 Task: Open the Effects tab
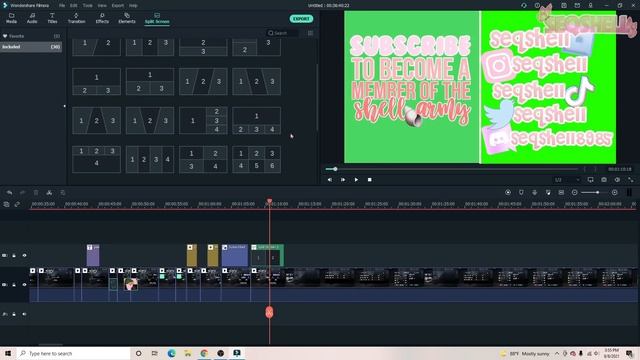coord(102,18)
